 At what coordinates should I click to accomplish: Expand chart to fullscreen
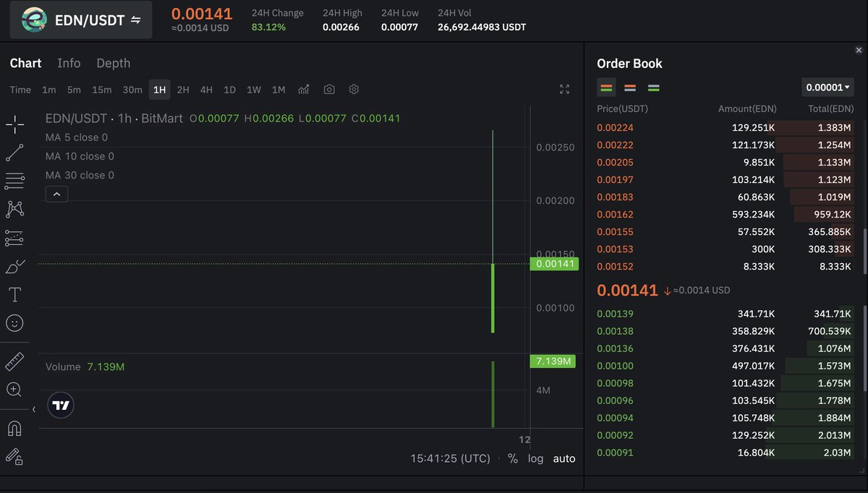point(565,90)
